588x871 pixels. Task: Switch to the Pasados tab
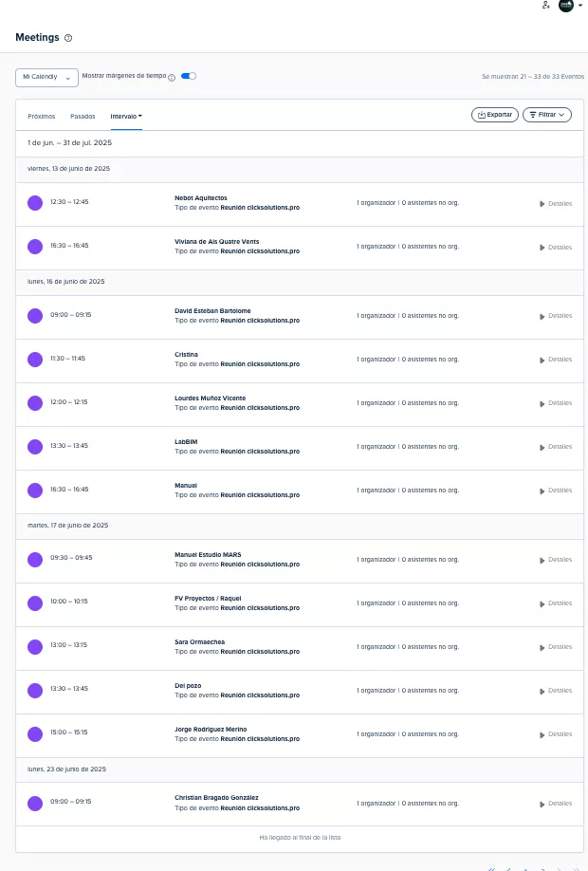coord(83,116)
